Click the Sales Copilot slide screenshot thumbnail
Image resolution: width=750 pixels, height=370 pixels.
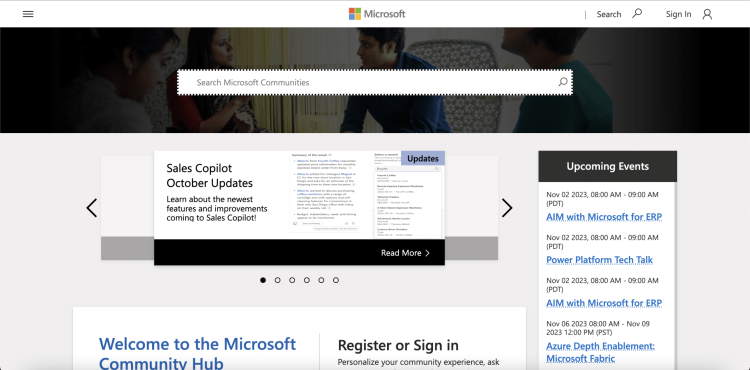(x=366, y=195)
